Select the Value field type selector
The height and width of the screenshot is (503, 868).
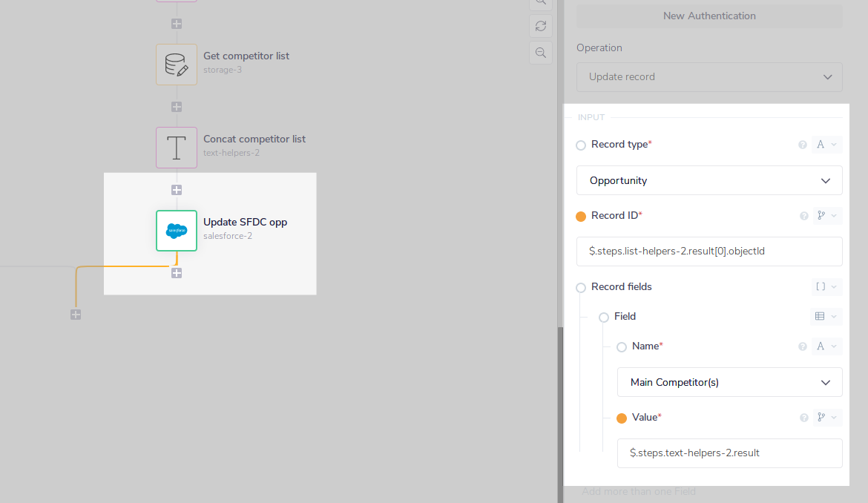click(x=826, y=417)
